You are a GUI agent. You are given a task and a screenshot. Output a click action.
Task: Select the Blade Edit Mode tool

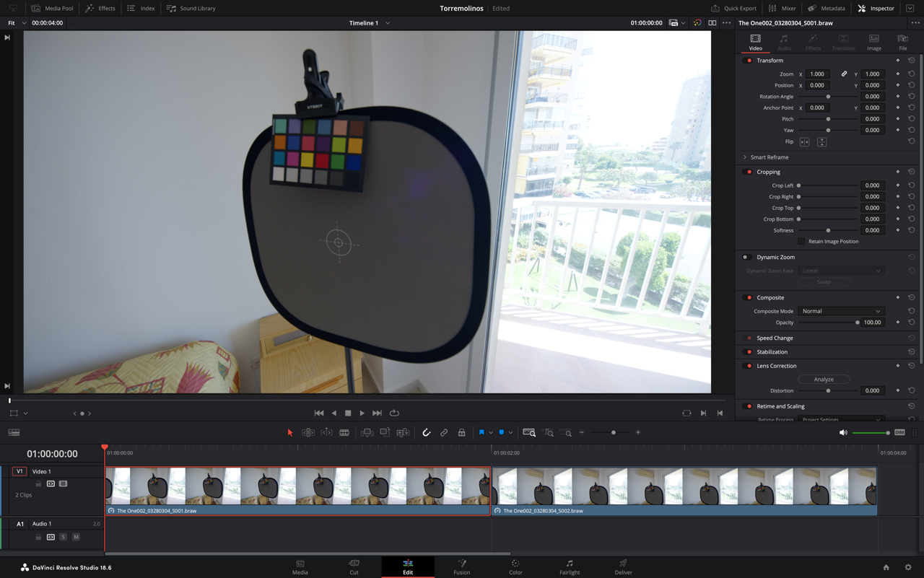coord(344,433)
